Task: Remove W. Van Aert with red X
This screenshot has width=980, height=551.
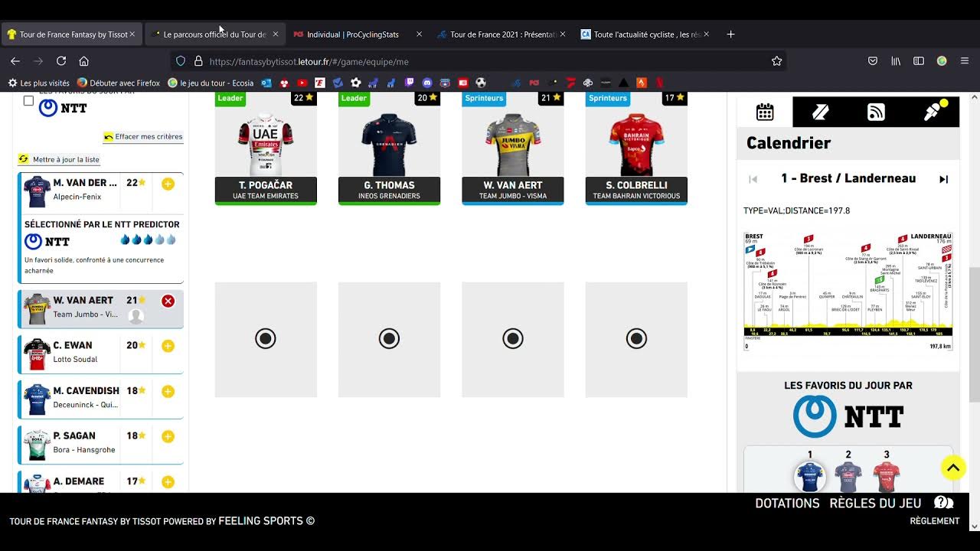Action: pyautogui.click(x=168, y=301)
